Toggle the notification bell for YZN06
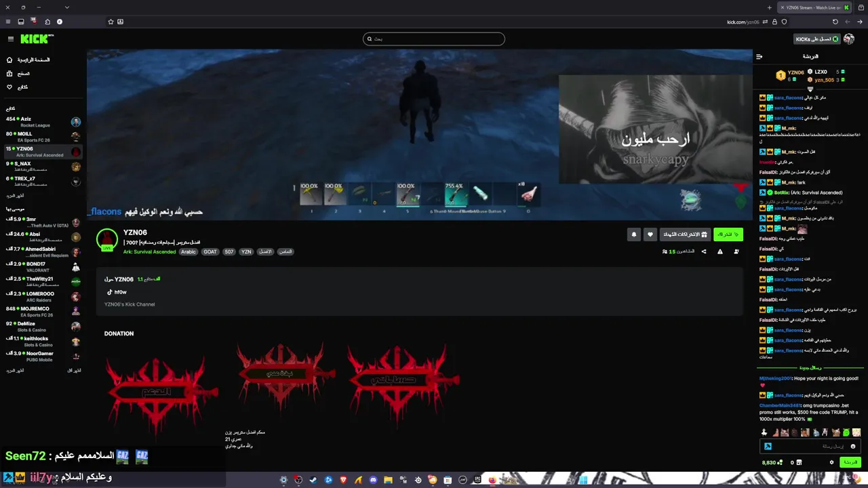The image size is (868, 488). tap(634, 235)
